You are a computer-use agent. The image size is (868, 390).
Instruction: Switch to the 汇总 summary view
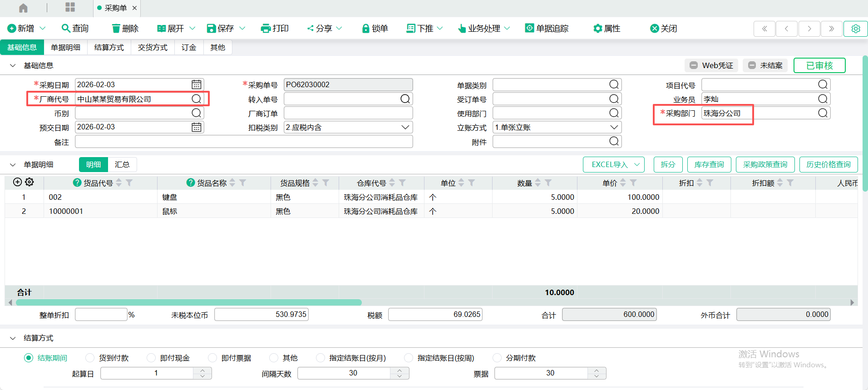122,164
